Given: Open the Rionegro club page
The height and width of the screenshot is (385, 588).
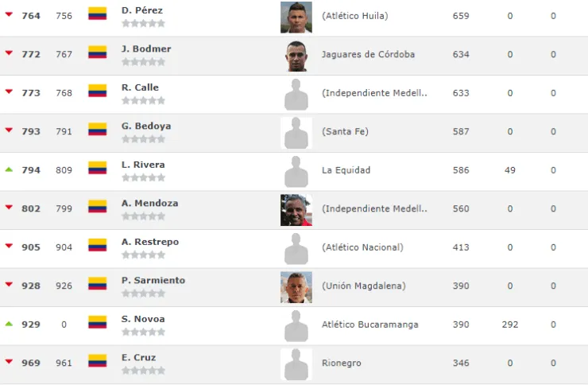Looking at the screenshot, I should tap(341, 363).
